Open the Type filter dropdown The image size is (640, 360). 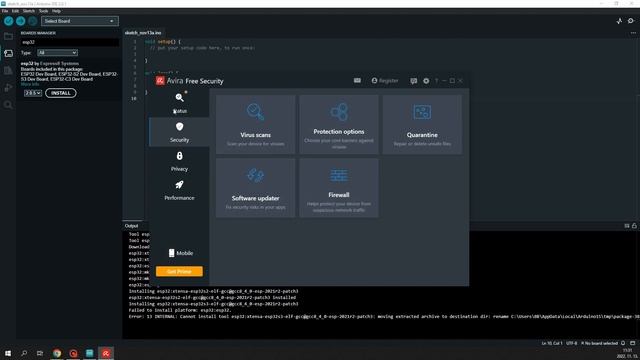(57, 53)
